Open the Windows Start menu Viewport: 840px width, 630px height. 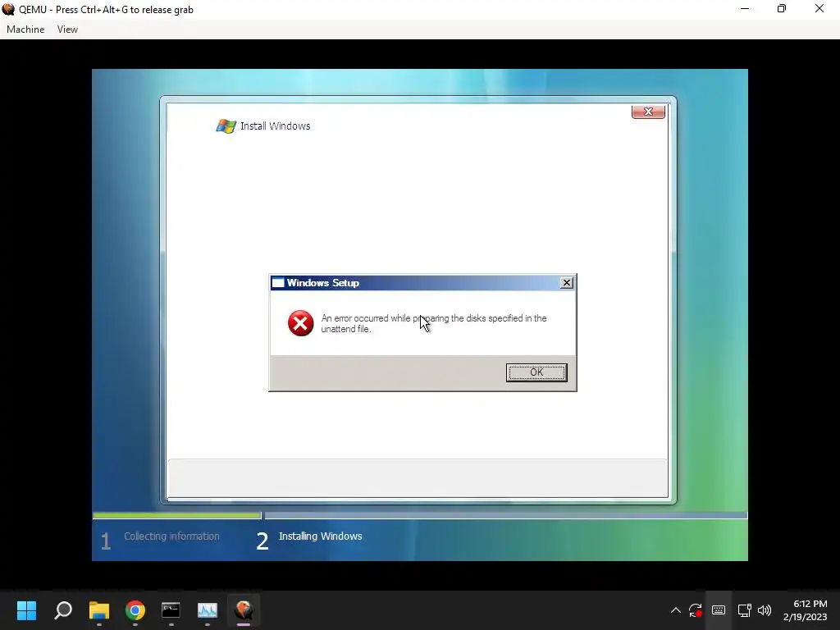point(27,610)
